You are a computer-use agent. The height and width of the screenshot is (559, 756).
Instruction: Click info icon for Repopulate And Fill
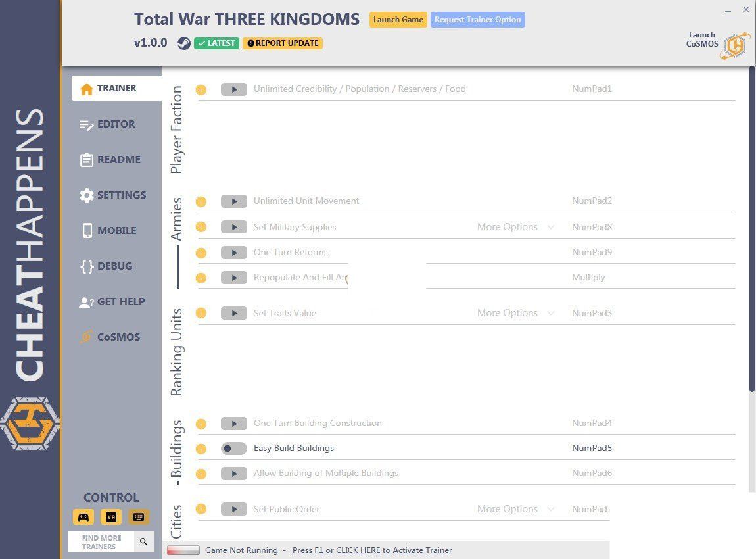pos(201,278)
